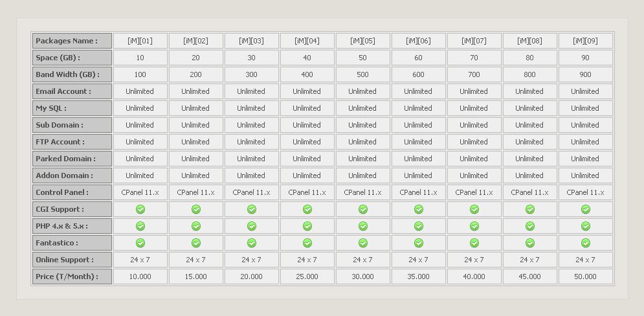Click the 'Price (T/Month) :' row header
This screenshot has height=316, width=644.
[x=72, y=276]
